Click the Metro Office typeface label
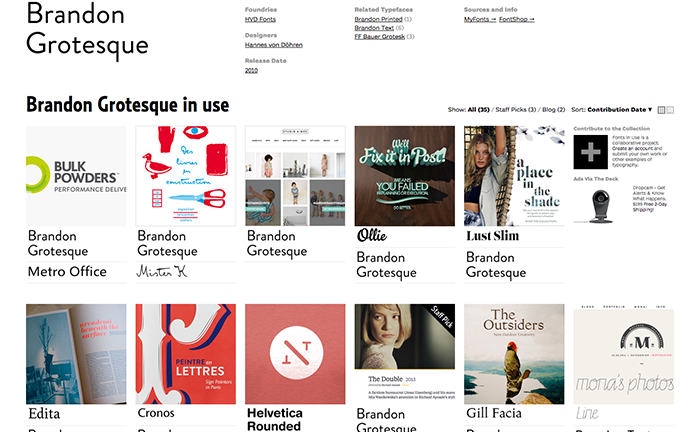The height and width of the screenshot is (432, 690). 67,272
